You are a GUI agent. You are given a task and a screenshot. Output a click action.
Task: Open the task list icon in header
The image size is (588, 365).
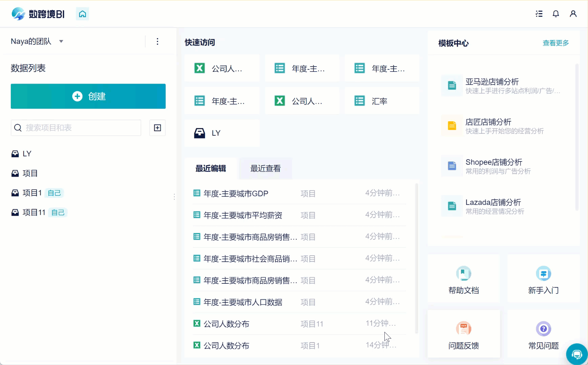click(539, 14)
